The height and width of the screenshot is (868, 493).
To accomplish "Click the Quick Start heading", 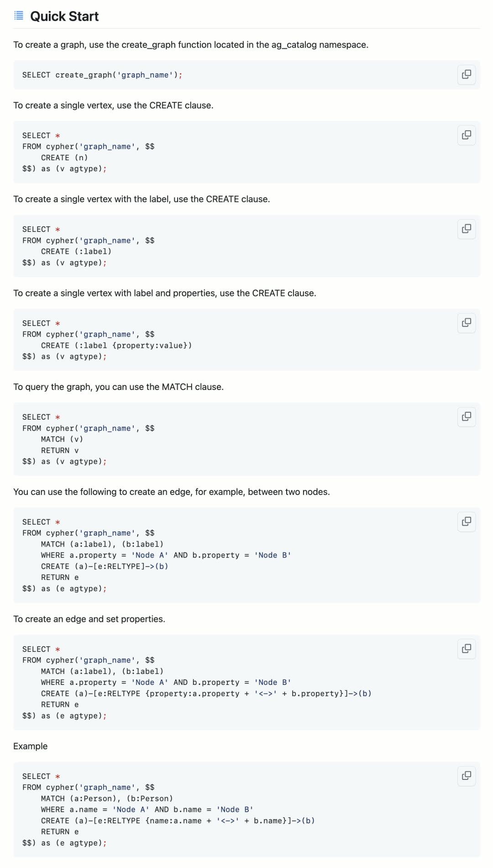I will 64,16.
